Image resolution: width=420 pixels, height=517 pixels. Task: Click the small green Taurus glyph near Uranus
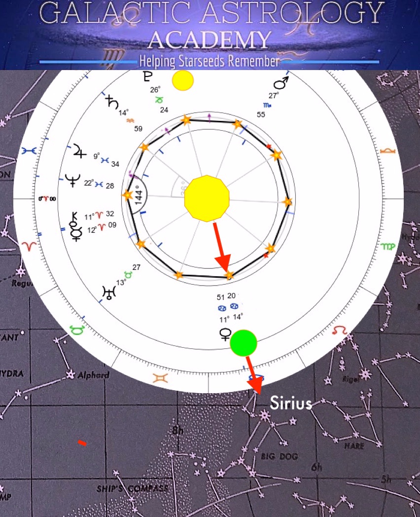(128, 274)
